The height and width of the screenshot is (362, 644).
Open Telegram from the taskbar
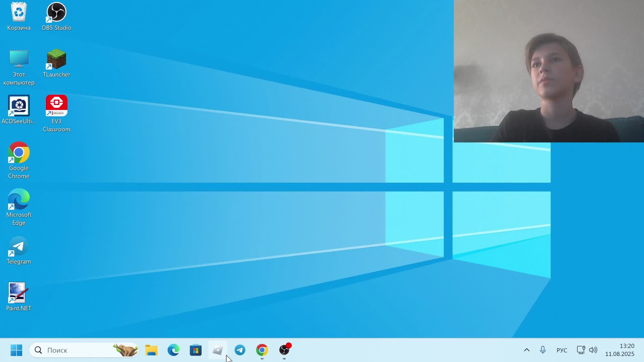tap(240, 350)
